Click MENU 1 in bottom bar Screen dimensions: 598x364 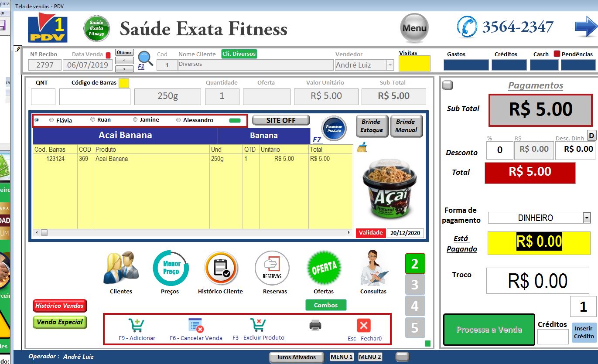coord(342,357)
